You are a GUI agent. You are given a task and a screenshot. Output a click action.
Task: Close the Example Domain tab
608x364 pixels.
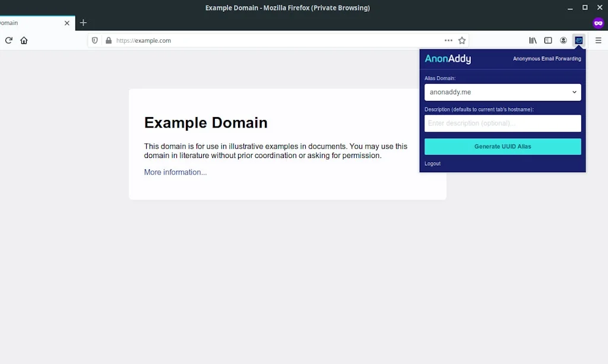67,23
